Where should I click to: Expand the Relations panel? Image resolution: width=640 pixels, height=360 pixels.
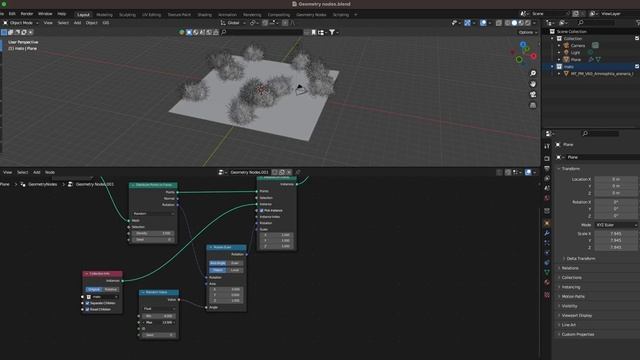(570, 268)
